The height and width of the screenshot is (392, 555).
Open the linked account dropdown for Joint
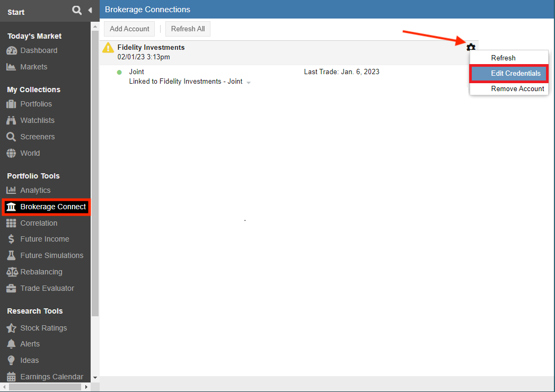coord(249,83)
